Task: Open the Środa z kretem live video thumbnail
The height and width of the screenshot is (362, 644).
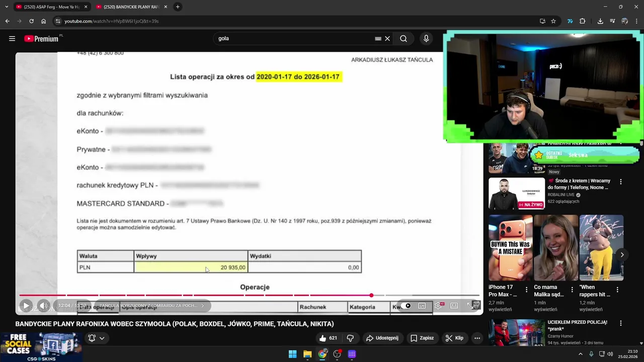Action: point(517,194)
